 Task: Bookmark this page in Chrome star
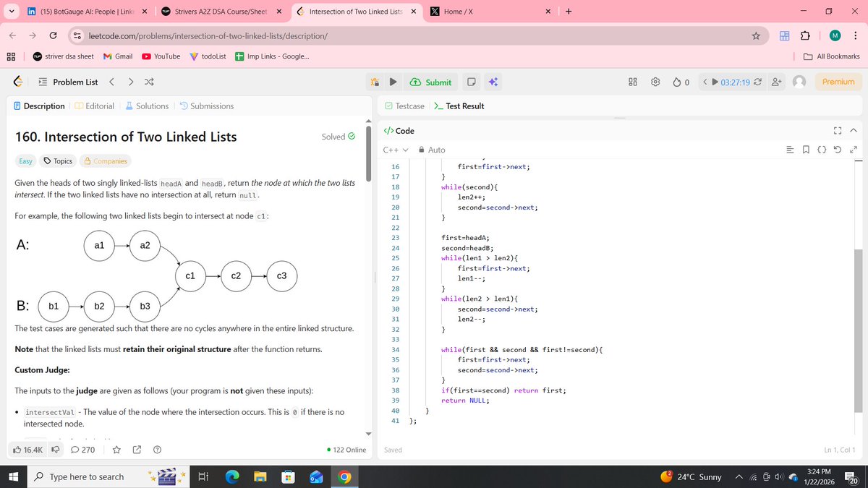[756, 35]
